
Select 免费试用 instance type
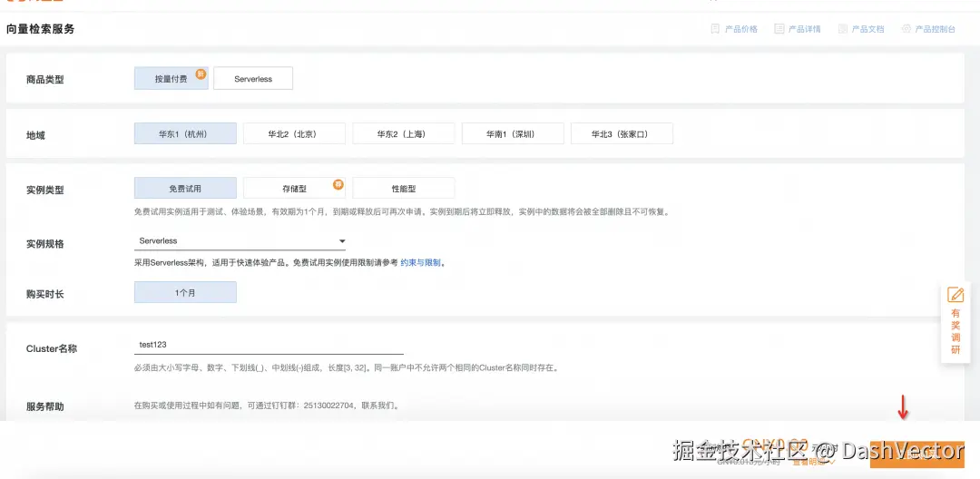click(x=186, y=188)
